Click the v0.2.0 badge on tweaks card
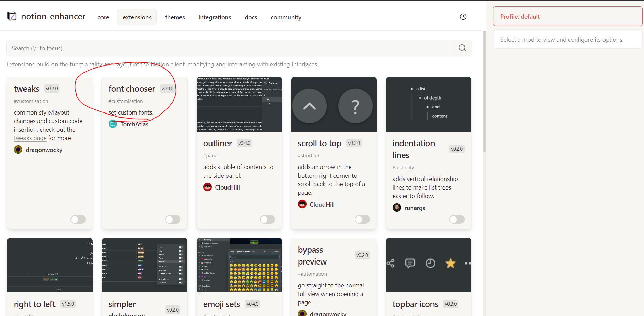644x316 pixels. pos(52,89)
